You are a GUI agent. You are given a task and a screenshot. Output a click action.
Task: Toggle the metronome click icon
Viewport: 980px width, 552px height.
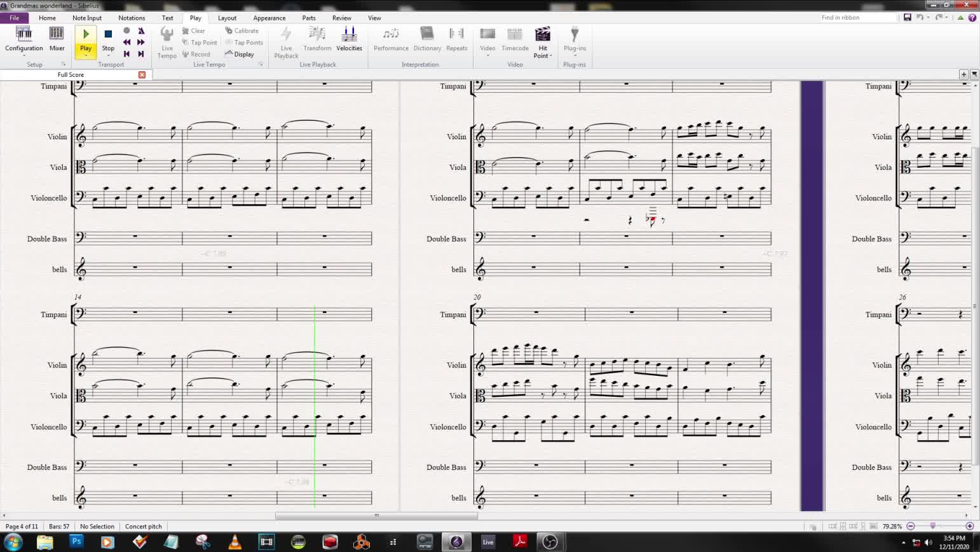[141, 31]
